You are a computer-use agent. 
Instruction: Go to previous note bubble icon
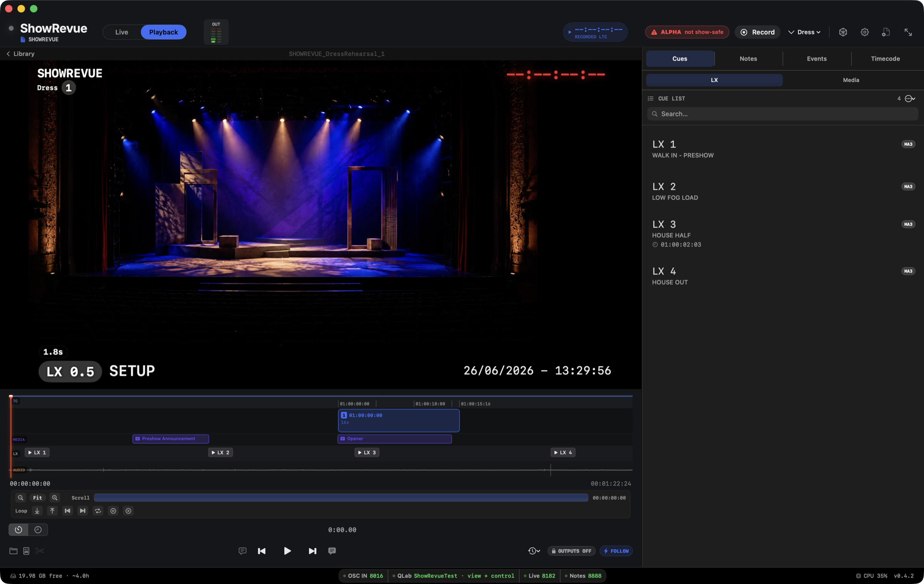point(242,551)
